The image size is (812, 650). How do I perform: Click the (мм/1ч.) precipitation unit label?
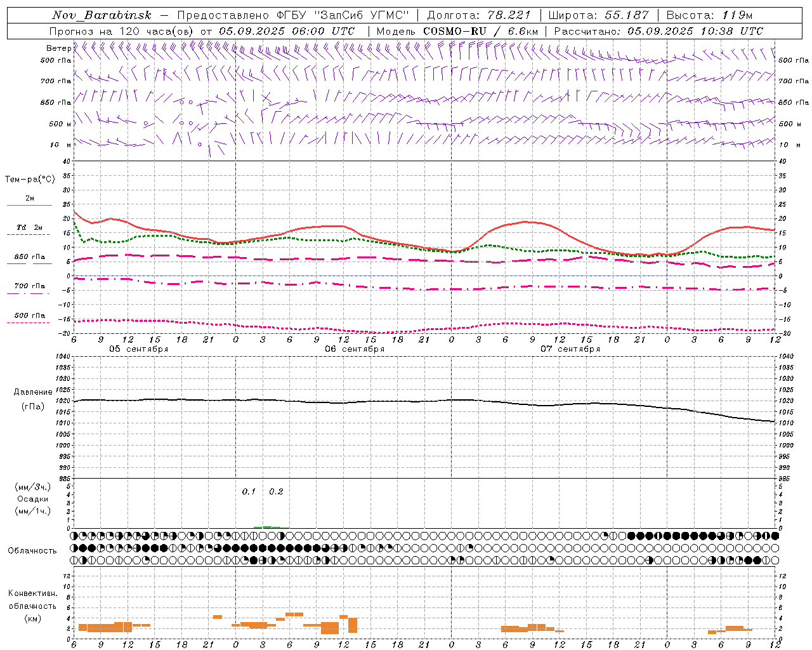pyautogui.click(x=32, y=511)
